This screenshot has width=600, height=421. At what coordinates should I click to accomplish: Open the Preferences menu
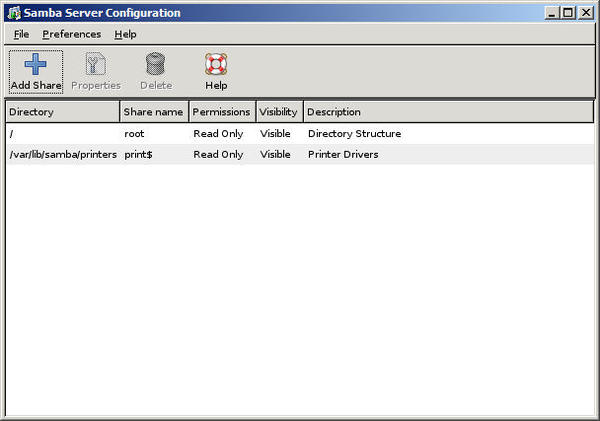click(x=72, y=34)
